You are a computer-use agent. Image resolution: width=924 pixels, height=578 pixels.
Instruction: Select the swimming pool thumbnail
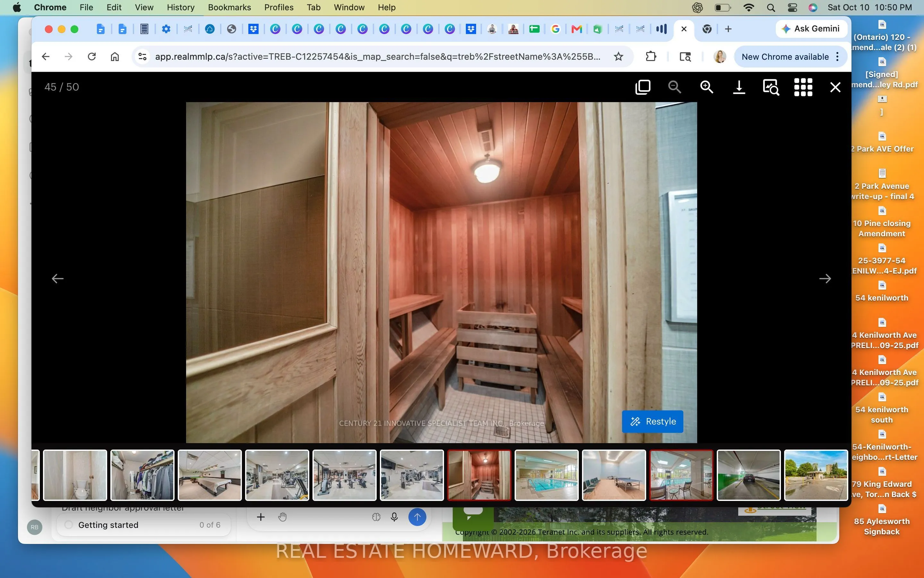[x=546, y=475]
